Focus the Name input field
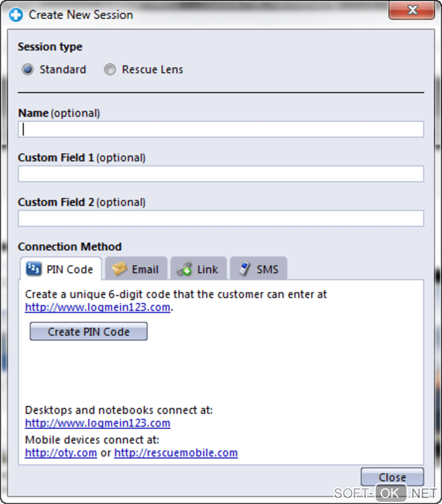Screen dimensions: 442x504 click(x=221, y=129)
